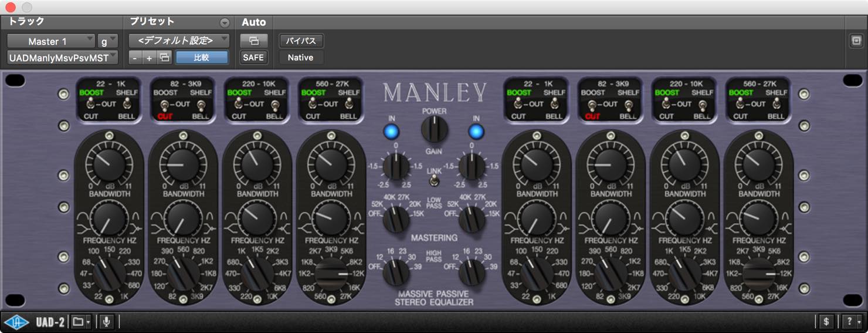Open the Master 1 track selector

click(51, 41)
